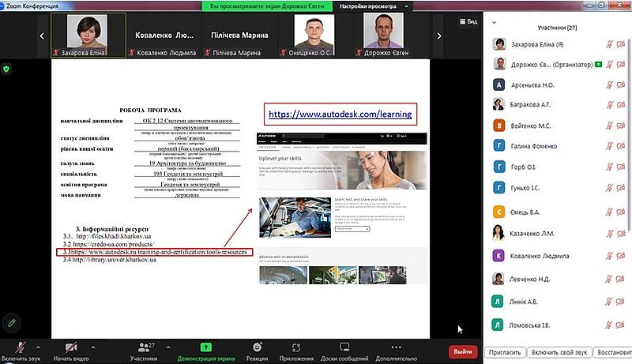Click the green Демонстрация экрана share icon
The image size is (632, 364).
pos(205,347)
